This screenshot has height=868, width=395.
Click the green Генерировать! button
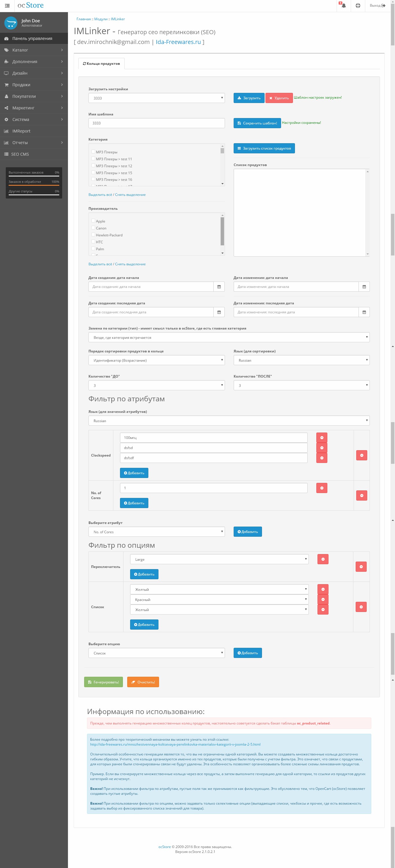(104, 682)
